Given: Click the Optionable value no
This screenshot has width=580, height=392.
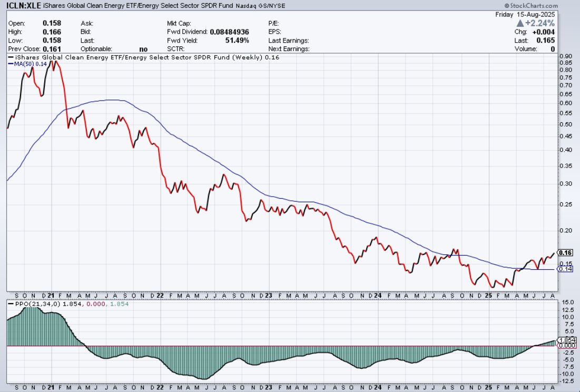Looking at the screenshot, I should click(143, 49).
